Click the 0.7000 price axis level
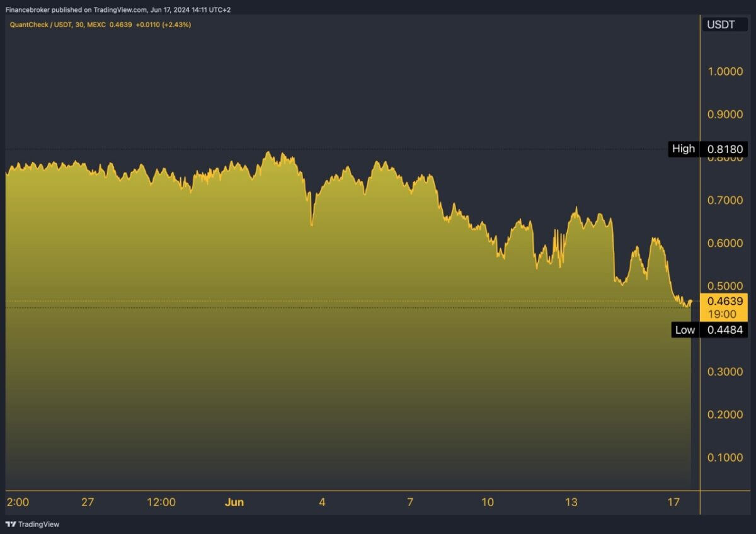 point(725,200)
